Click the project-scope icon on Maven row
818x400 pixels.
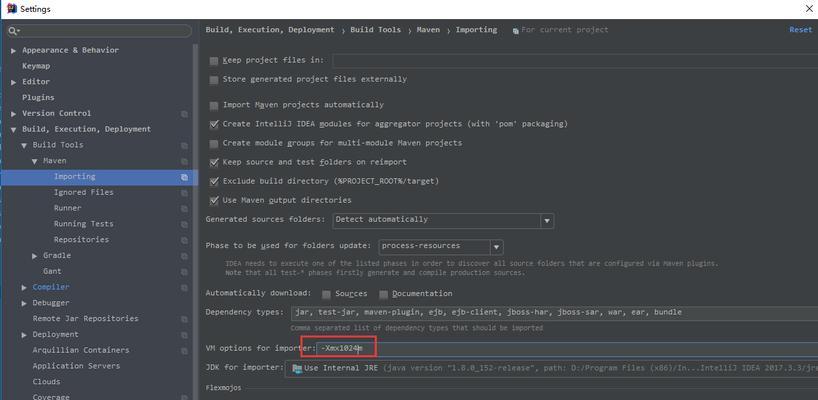184,161
